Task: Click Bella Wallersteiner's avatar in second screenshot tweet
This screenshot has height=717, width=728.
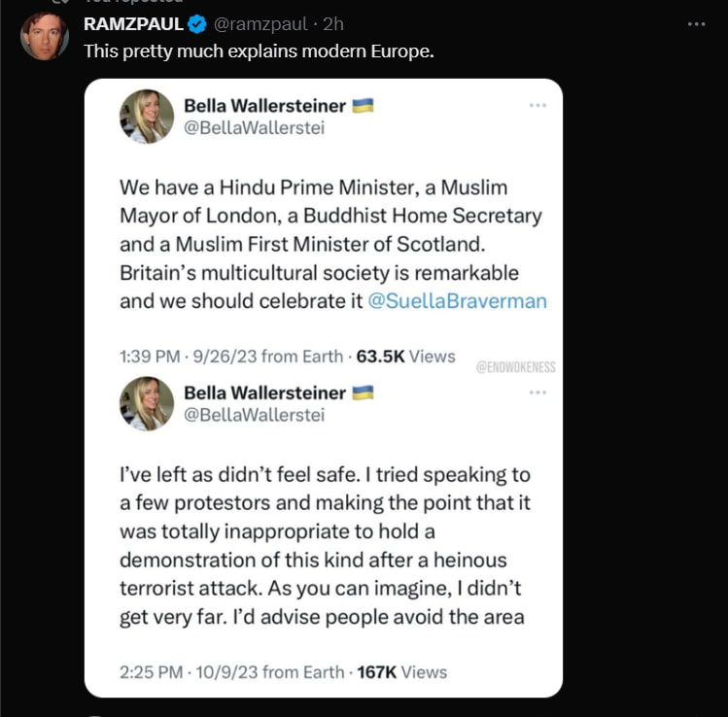Action: pyautogui.click(x=146, y=404)
